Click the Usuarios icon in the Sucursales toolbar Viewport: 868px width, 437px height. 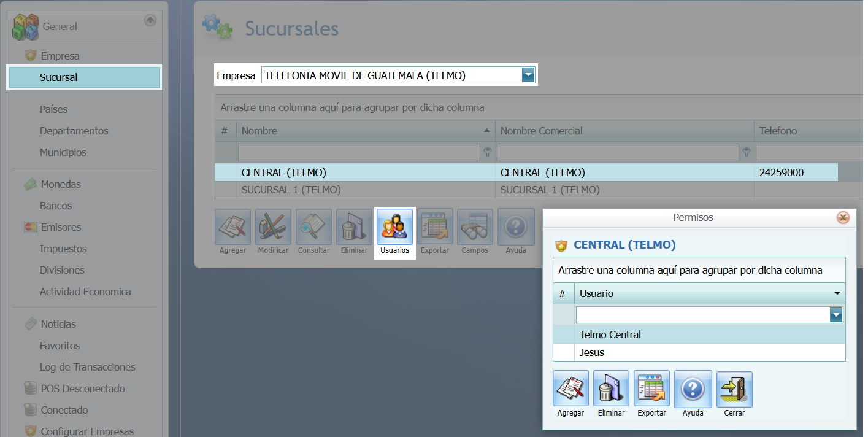[394, 232]
